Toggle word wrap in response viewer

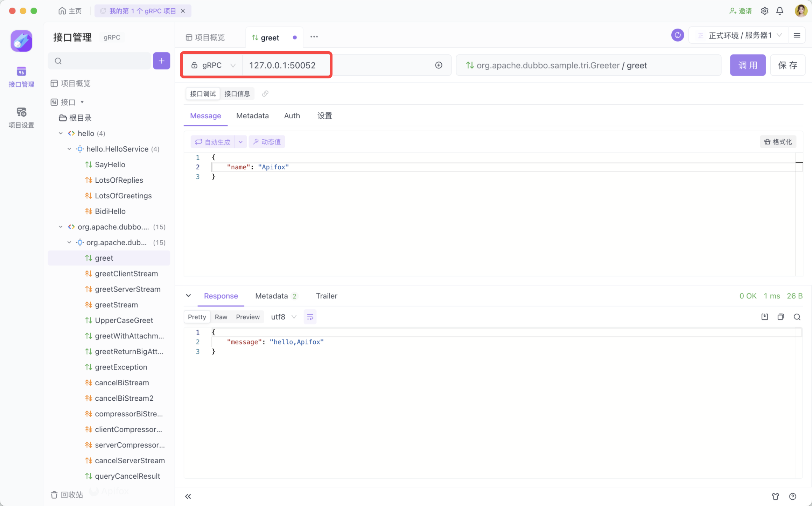click(310, 317)
